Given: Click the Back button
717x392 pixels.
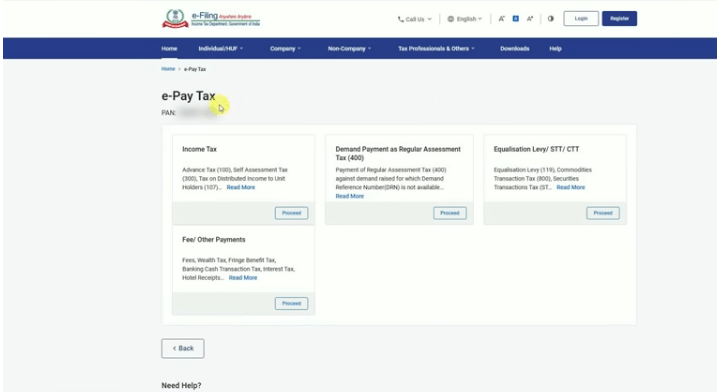Looking at the screenshot, I should tap(182, 348).
